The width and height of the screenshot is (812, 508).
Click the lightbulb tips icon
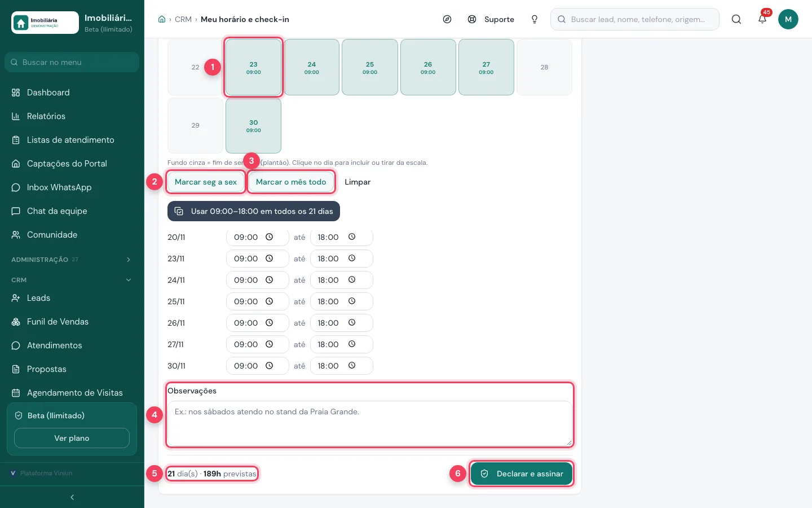(x=535, y=19)
